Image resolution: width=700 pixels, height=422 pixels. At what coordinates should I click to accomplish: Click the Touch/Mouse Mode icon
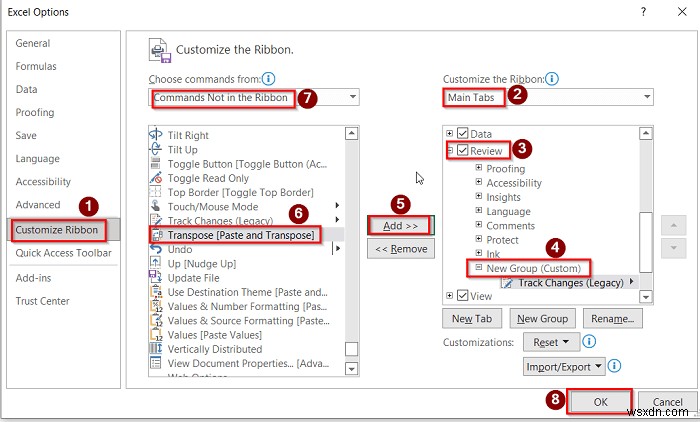[155, 206]
